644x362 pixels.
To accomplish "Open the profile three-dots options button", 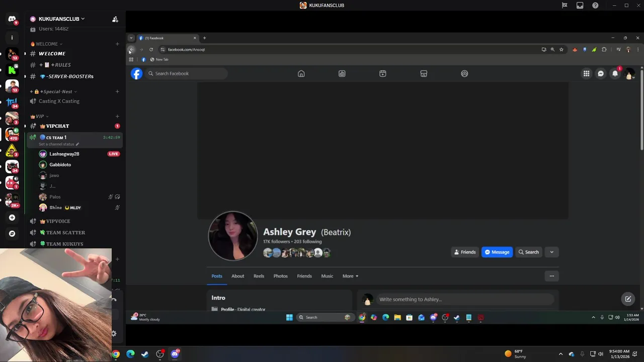I will pos(551,276).
